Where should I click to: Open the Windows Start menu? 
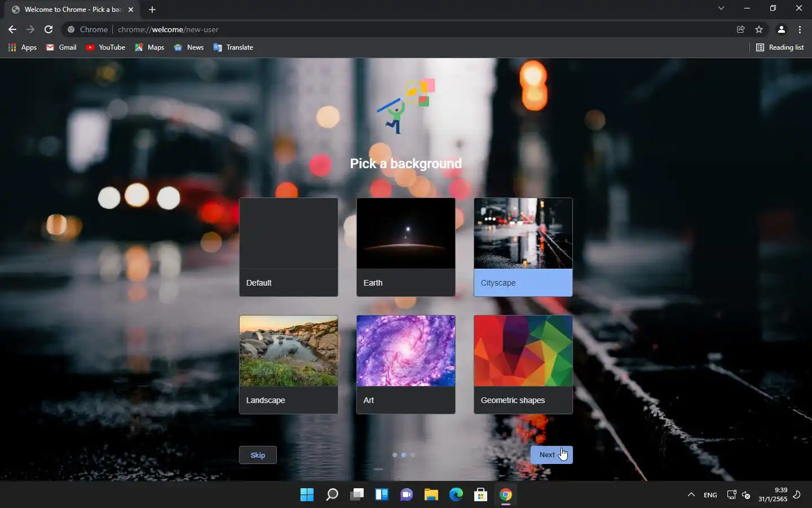coord(307,495)
